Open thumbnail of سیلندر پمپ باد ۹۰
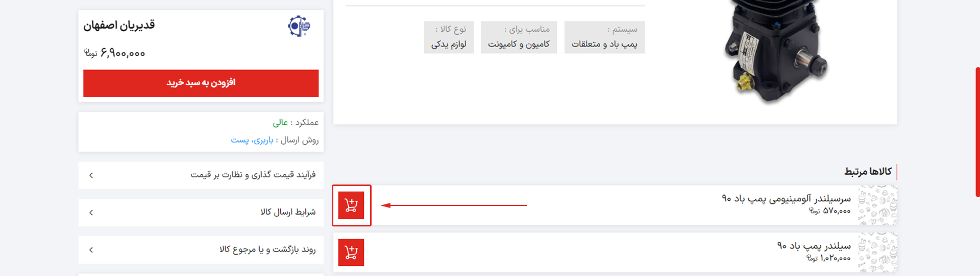Image resolution: width=980 pixels, height=276 pixels. click(x=877, y=252)
